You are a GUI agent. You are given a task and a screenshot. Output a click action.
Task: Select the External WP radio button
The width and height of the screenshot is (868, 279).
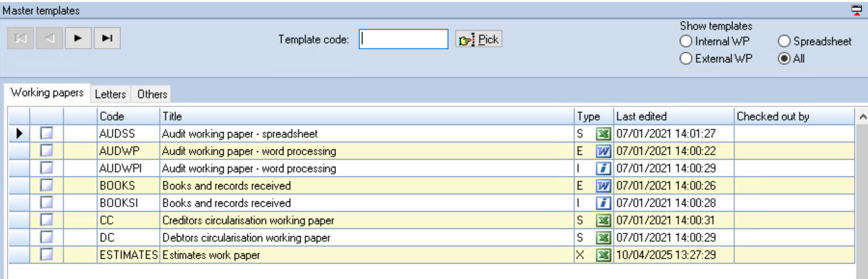point(715,58)
